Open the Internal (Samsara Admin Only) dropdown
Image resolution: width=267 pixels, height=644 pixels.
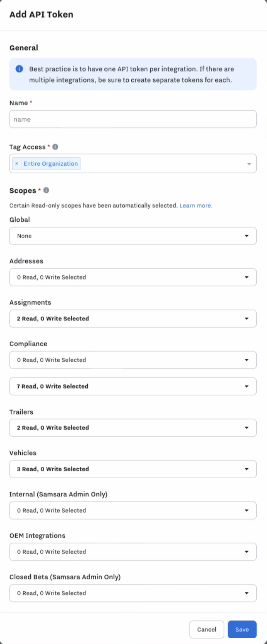(133, 510)
